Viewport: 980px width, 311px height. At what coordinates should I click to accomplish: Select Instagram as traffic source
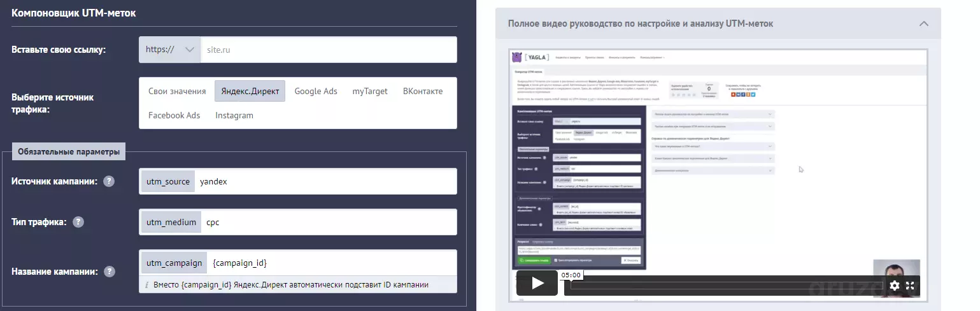(x=234, y=115)
